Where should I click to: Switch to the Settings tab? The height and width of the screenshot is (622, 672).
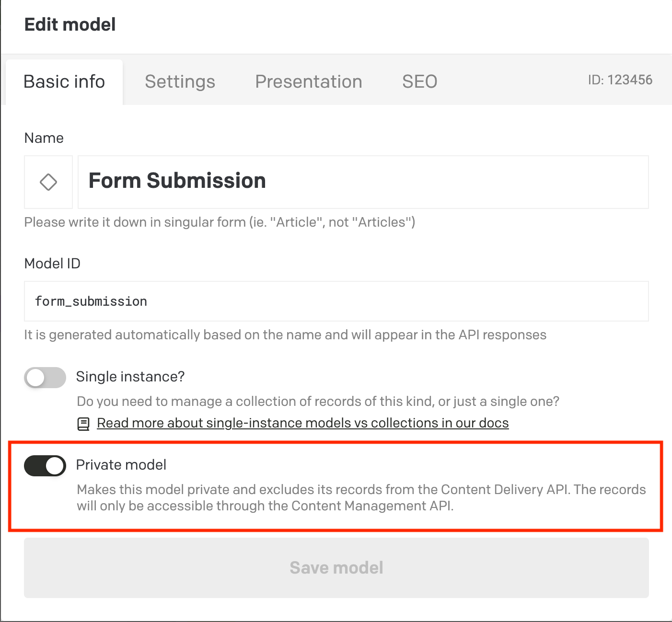pos(180,82)
